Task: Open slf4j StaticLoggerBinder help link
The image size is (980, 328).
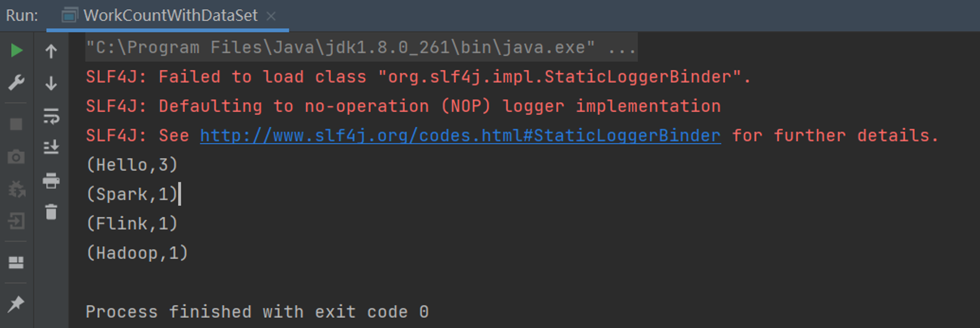Action: 460,135
